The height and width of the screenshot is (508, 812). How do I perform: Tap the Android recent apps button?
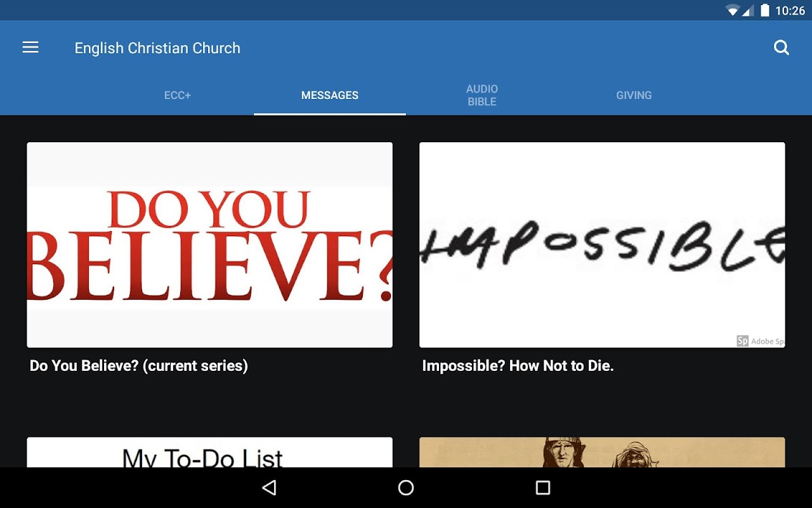pyautogui.click(x=543, y=488)
